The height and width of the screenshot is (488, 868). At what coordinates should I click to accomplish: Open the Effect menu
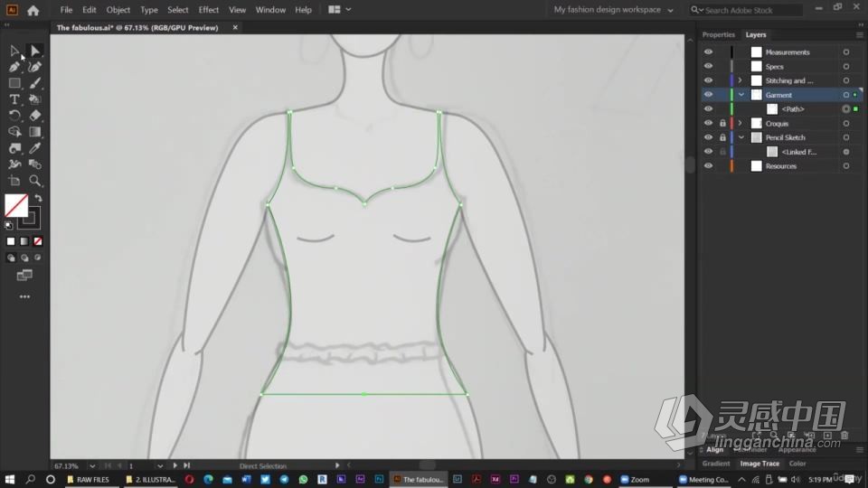209,10
